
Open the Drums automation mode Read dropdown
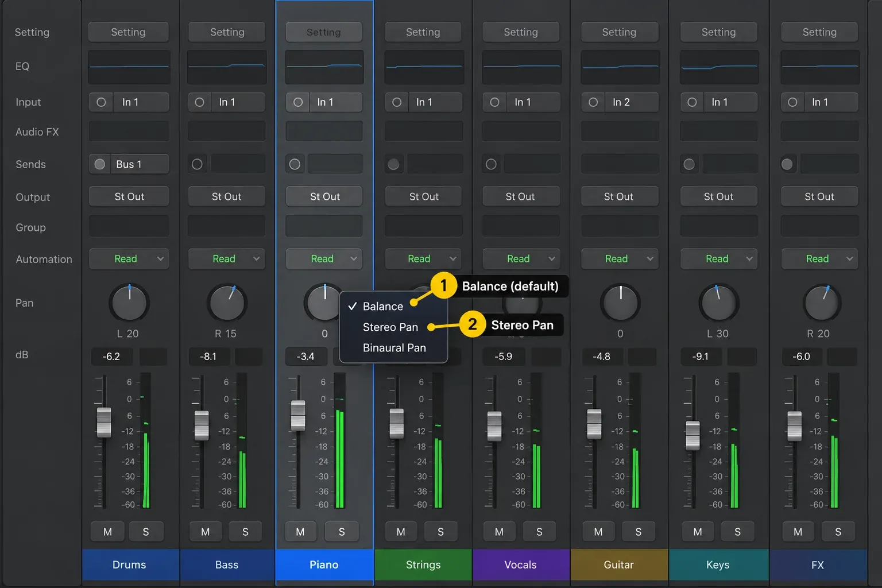pos(129,259)
